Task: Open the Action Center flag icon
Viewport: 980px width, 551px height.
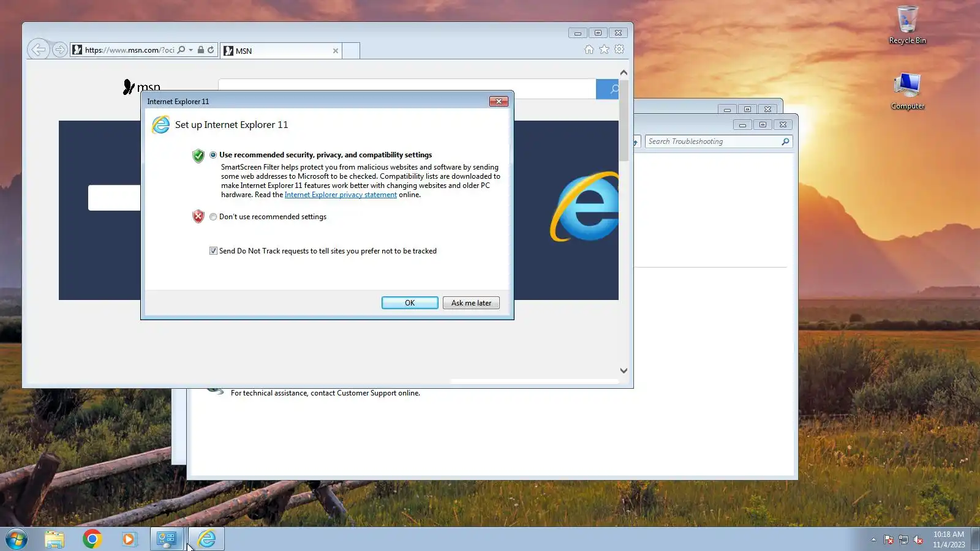Action: pyautogui.click(x=889, y=539)
